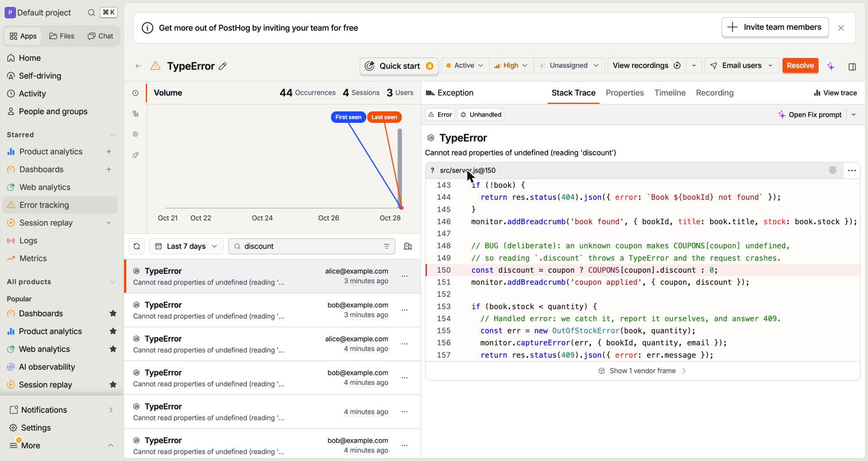Click the Last seen marker on the chart
Viewport: 868px width, 461px height.
384,117
